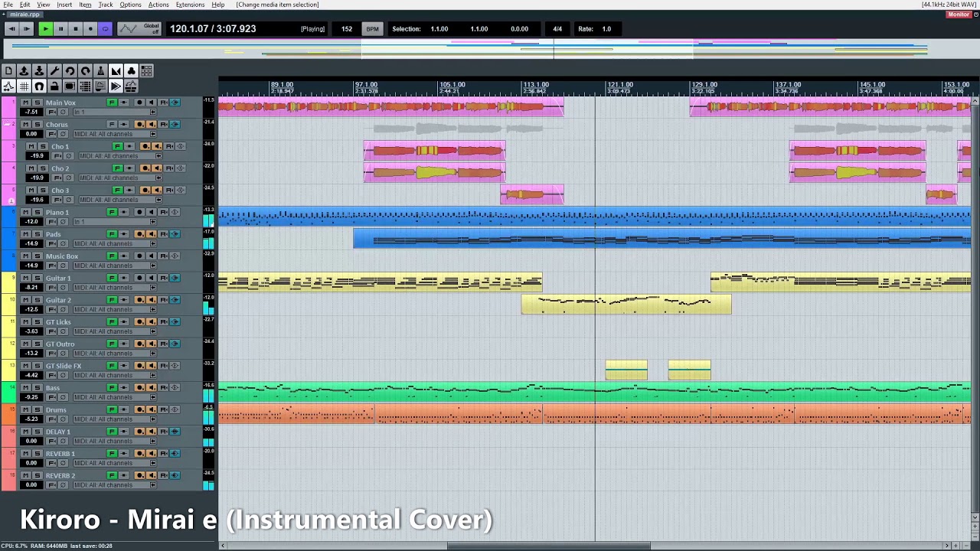Collapse the Chorus folder track icon

click(x=7, y=123)
